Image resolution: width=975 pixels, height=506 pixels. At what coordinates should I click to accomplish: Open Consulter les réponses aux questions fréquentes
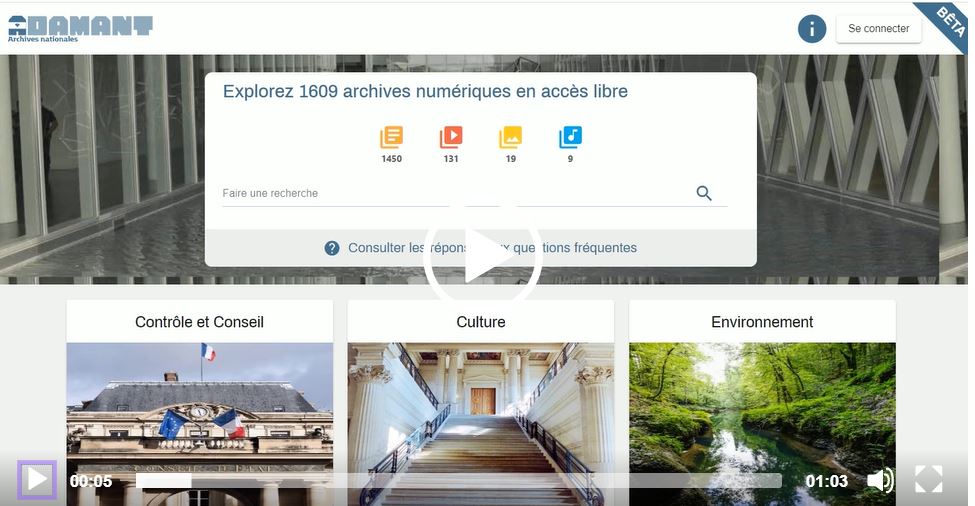(492, 248)
